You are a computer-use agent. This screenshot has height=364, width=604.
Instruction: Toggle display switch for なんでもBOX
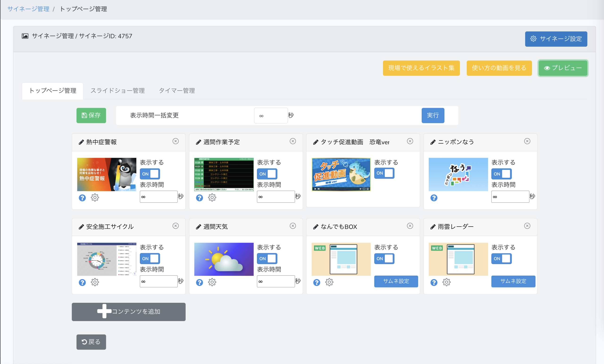point(384,259)
